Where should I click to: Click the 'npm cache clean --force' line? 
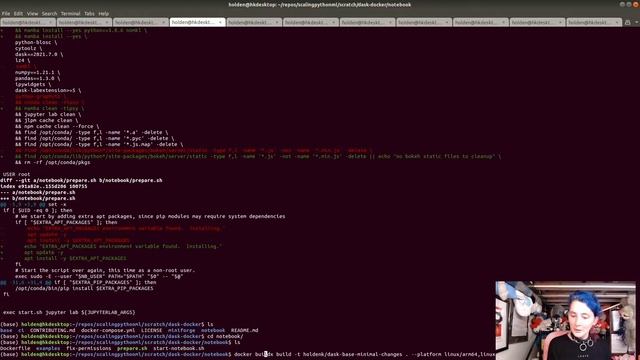click(57, 127)
